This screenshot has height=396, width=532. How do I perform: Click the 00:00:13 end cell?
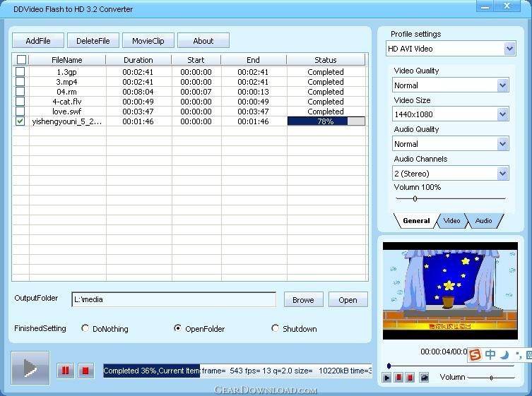[253, 92]
